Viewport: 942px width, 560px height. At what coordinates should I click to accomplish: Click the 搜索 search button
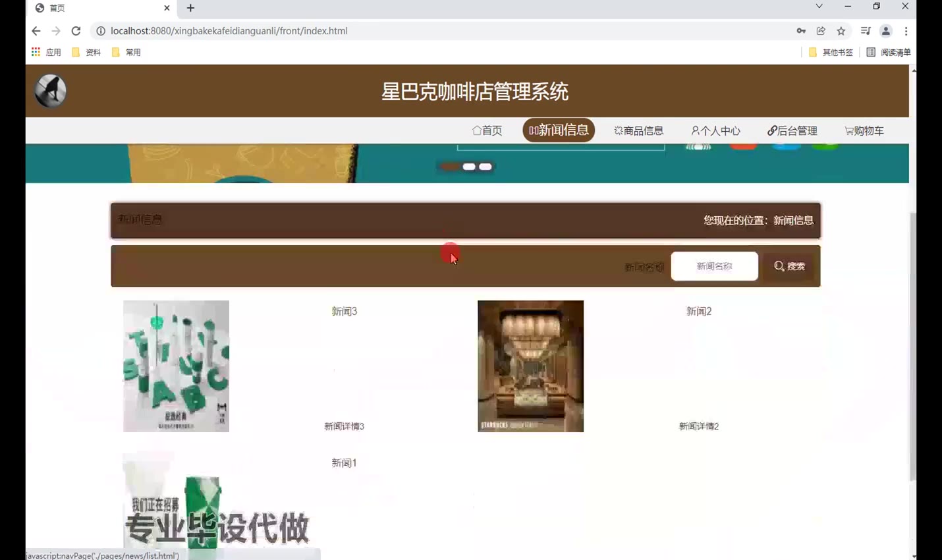[789, 266]
